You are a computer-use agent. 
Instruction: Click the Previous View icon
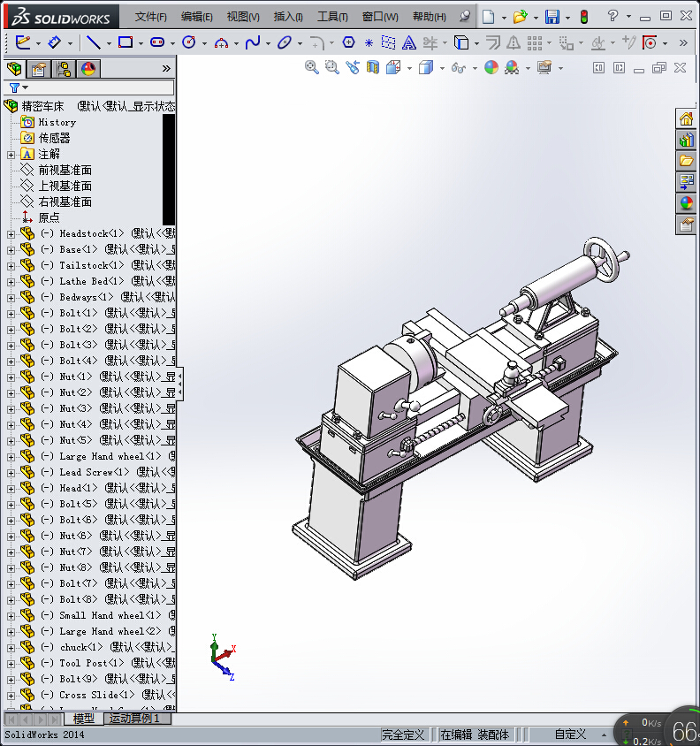click(353, 67)
